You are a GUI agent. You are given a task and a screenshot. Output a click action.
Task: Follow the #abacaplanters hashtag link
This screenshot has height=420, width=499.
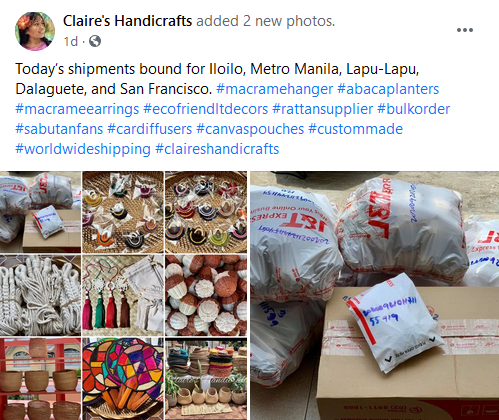(388, 89)
